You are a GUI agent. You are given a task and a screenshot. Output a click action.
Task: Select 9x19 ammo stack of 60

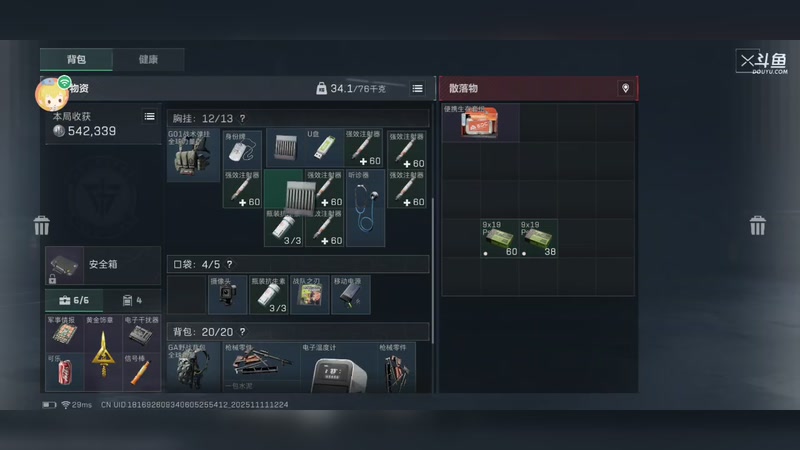(x=499, y=238)
